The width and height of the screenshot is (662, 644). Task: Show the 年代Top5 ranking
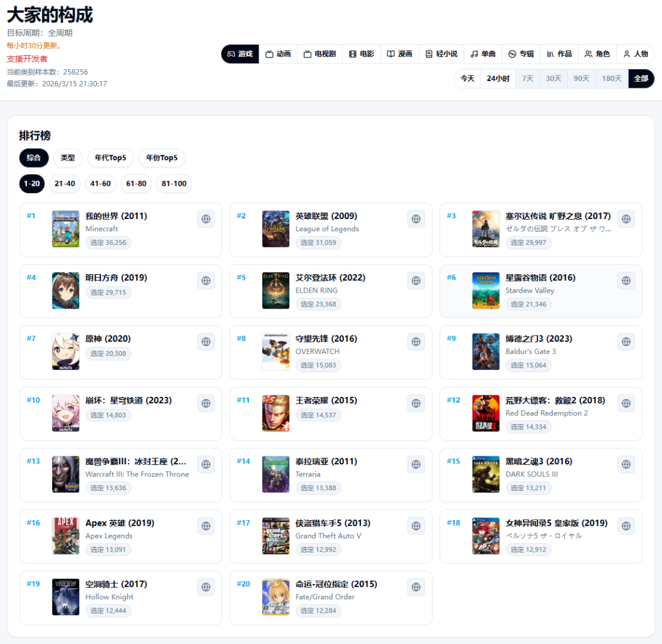[110, 158]
